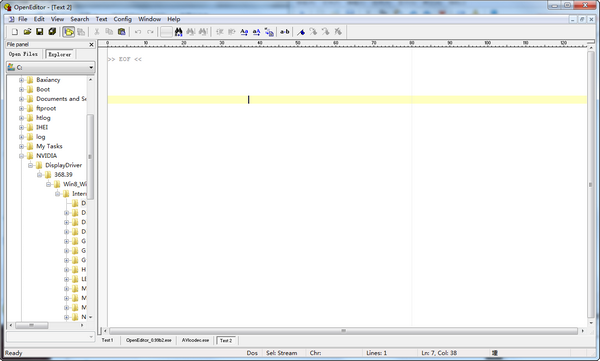
Task: Expand the Boot folder node
Action: (21, 89)
